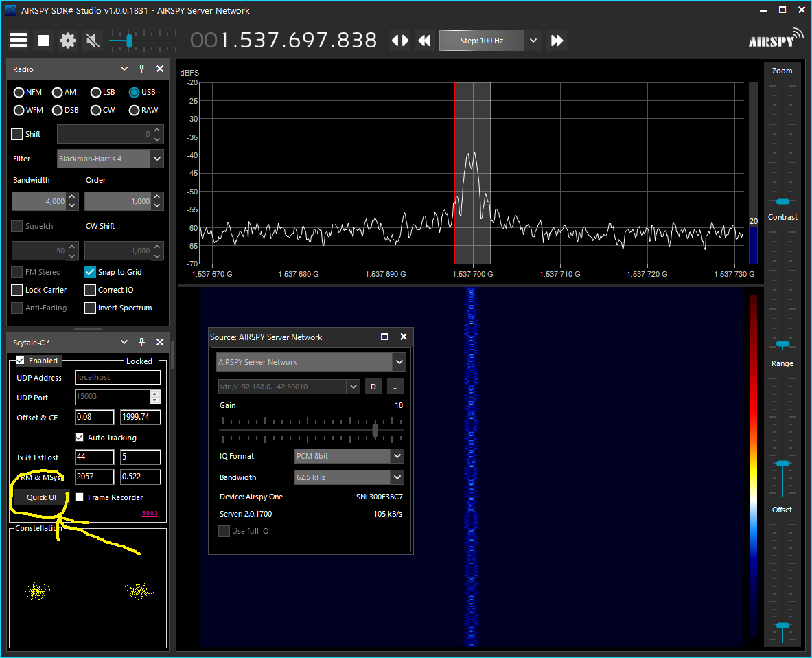The height and width of the screenshot is (658, 812).
Task: Adjust the Offset slider handle
Action: point(782,626)
